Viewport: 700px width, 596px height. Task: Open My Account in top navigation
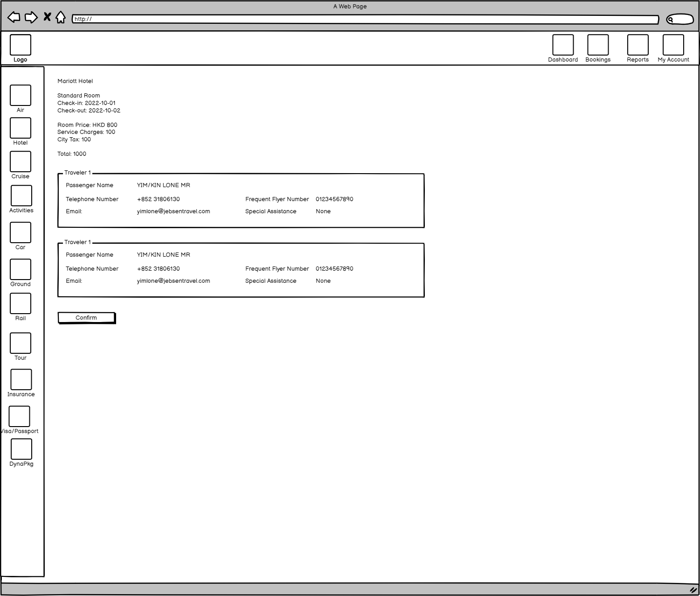[673, 45]
